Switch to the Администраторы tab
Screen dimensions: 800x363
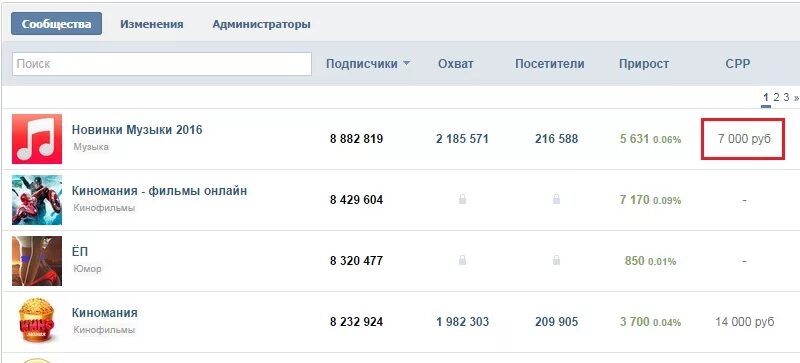tap(261, 25)
